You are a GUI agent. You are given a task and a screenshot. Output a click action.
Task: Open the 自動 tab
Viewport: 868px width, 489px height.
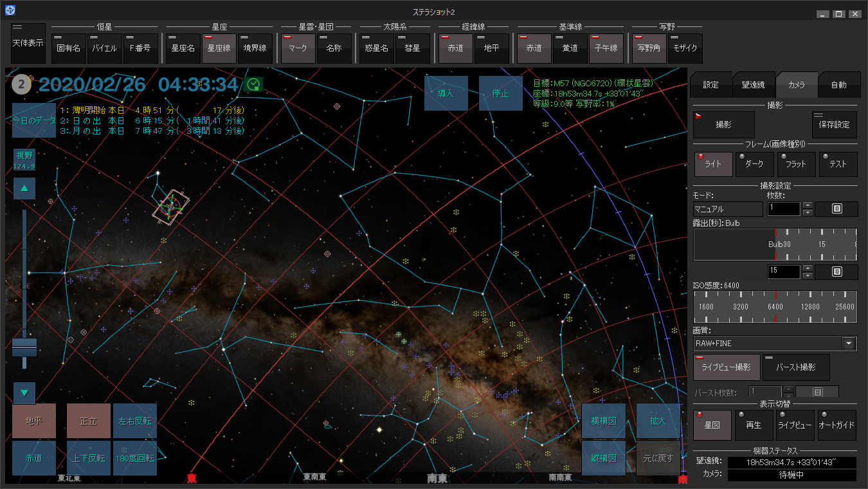(838, 85)
